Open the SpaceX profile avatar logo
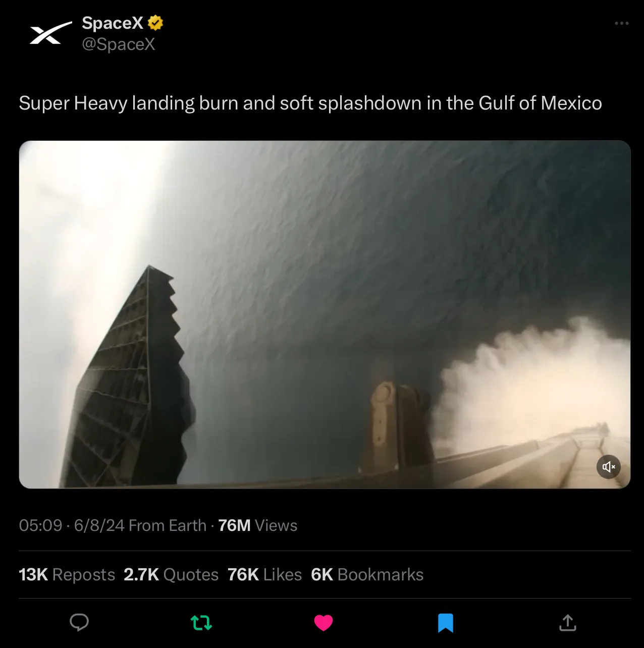 pos(50,33)
